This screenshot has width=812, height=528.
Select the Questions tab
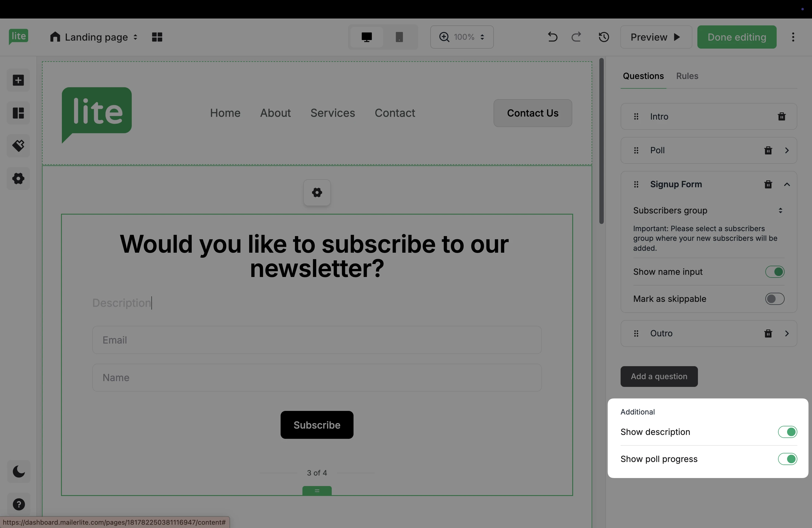pos(643,76)
